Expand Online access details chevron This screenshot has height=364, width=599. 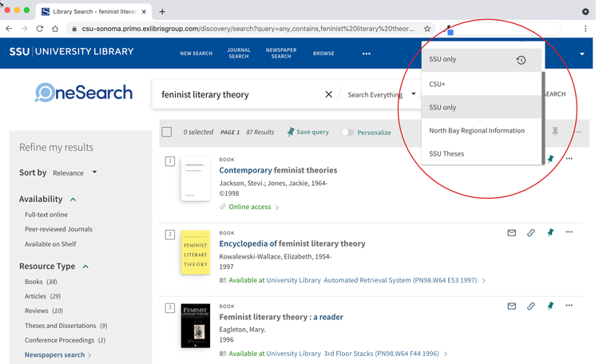point(277,208)
